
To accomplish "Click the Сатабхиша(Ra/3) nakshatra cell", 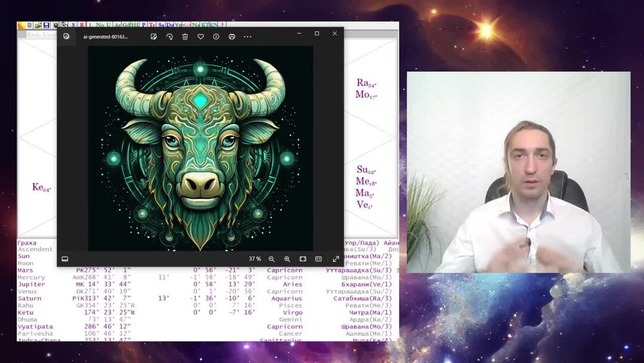I will pyautogui.click(x=363, y=298).
